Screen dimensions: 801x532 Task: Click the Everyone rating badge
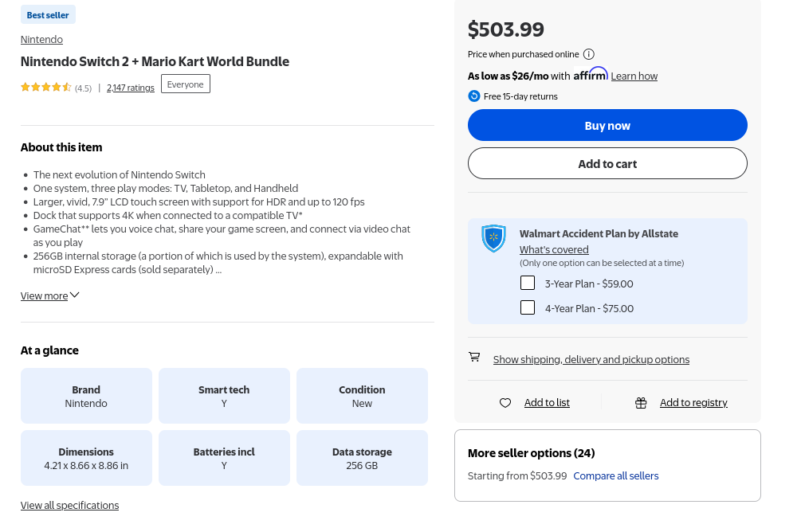tap(186, 84)
